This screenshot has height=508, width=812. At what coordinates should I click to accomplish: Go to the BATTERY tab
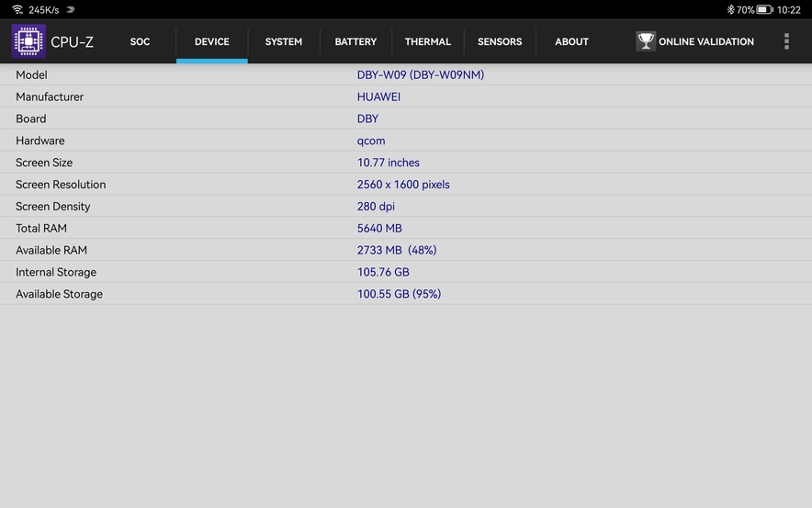tap(355, 41)
